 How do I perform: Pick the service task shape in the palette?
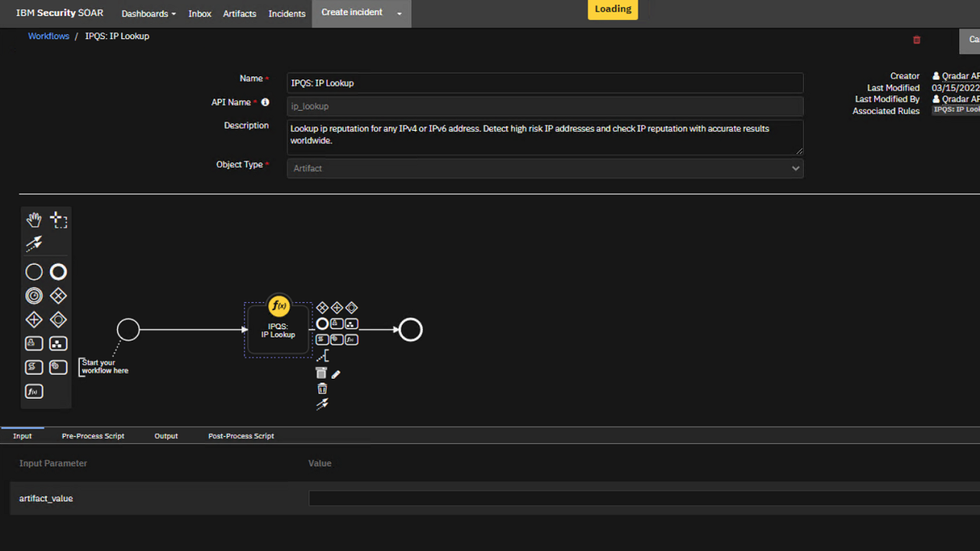(x=58, y=367)
